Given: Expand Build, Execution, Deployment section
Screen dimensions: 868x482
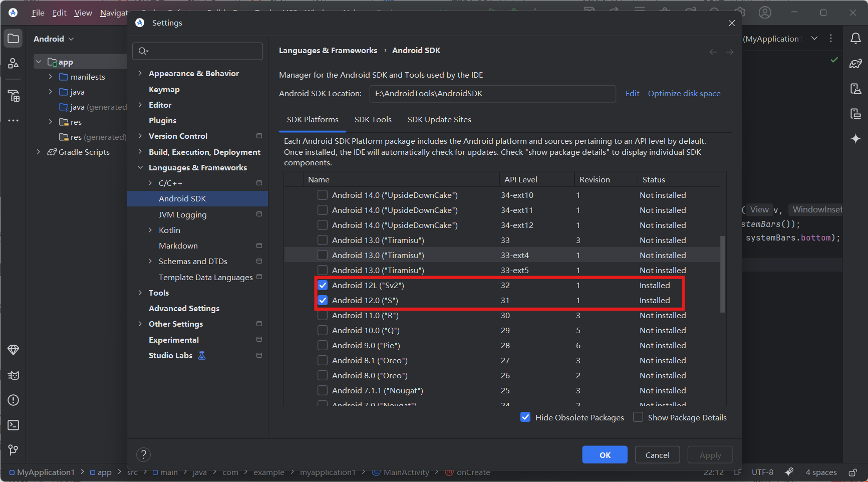Looking at the screenshot, I should [140, 152].
